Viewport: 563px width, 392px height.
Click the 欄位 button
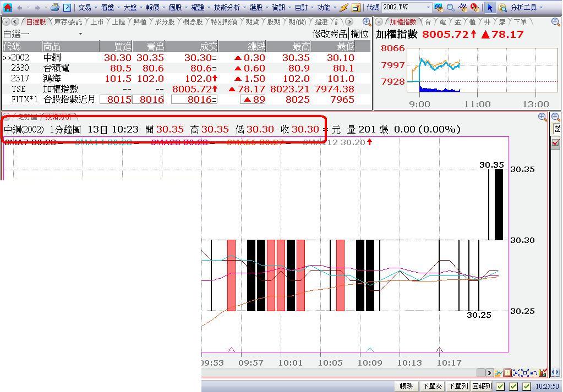click(x=359, y=34)
